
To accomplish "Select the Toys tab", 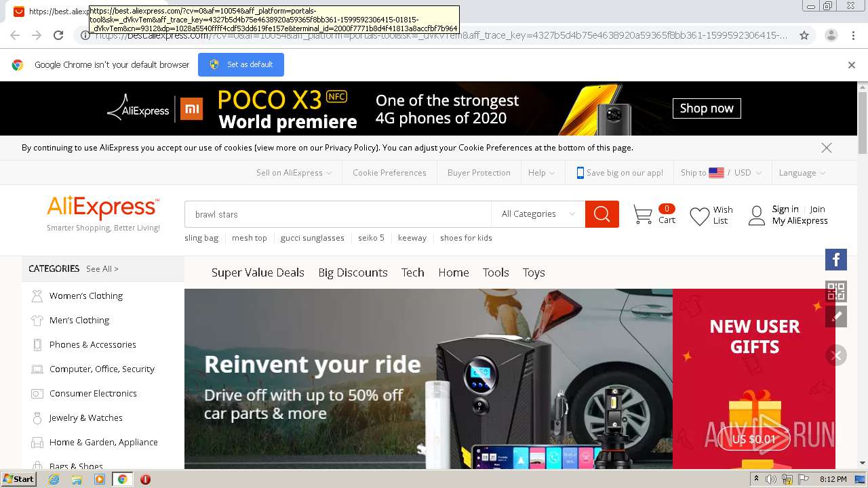I will tap(534, 272).
